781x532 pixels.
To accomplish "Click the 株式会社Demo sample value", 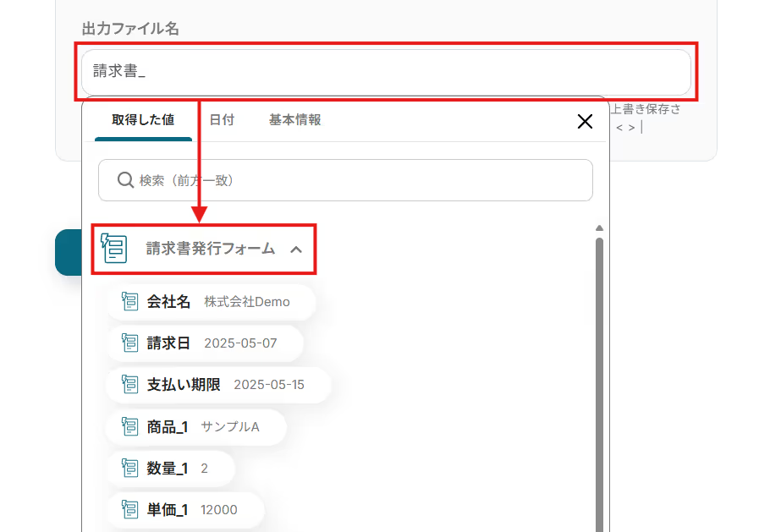I will [x=247, y=302].
